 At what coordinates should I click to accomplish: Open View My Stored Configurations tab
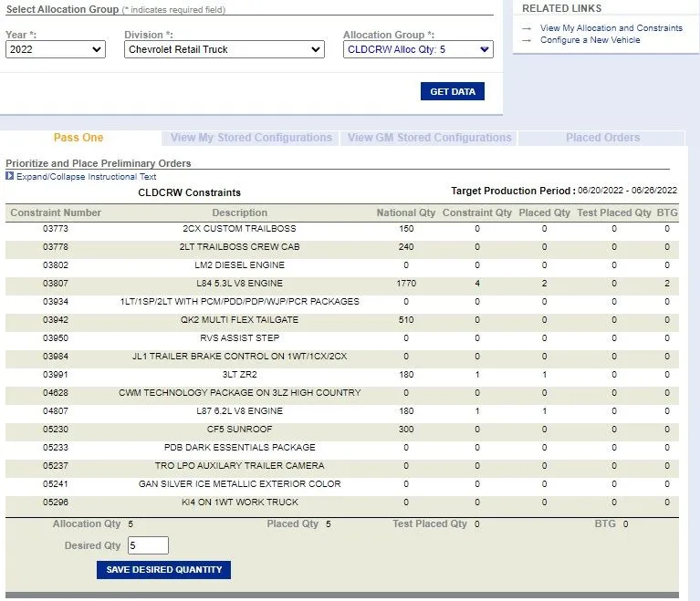point(251,138)
